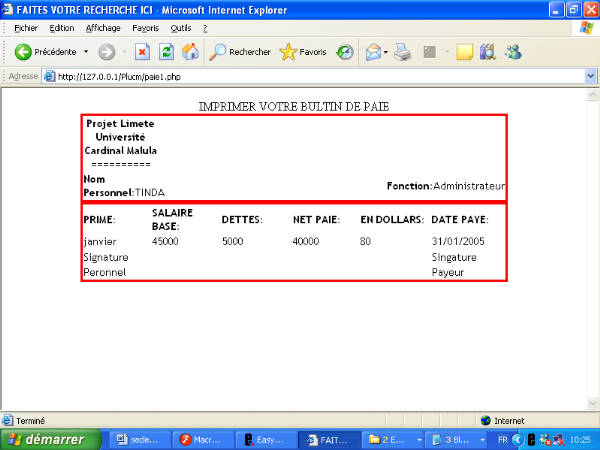Open the Forward history dropdown arrow
The width and height of the screenshot is (600, 450).
(x=124, y=52)
